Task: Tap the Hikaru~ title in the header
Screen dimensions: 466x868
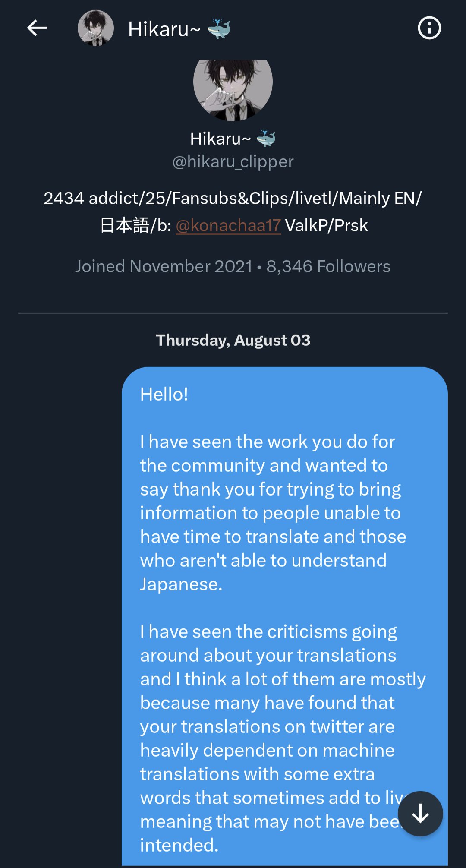Action: [x=164, y=29]
